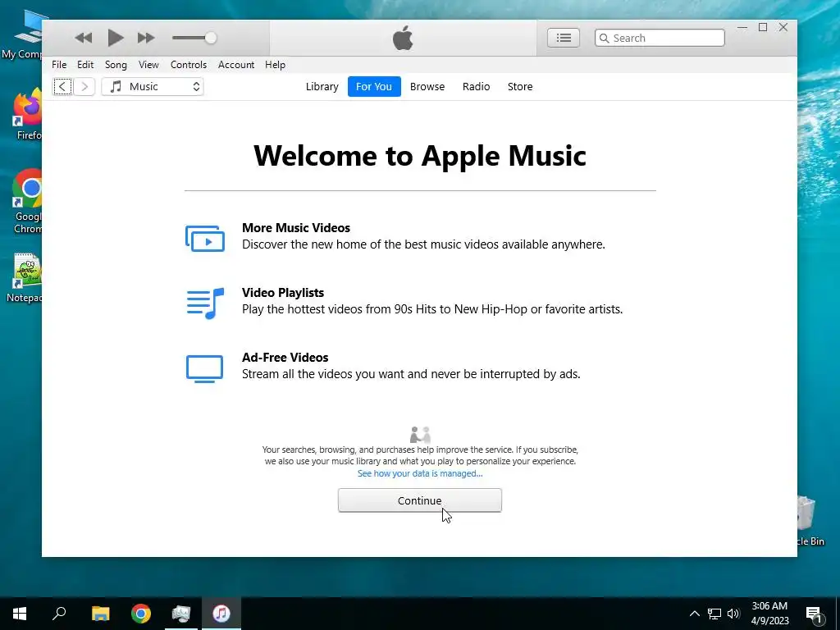
Task: Click the More Music Videos icon
Action: (204, 238)
